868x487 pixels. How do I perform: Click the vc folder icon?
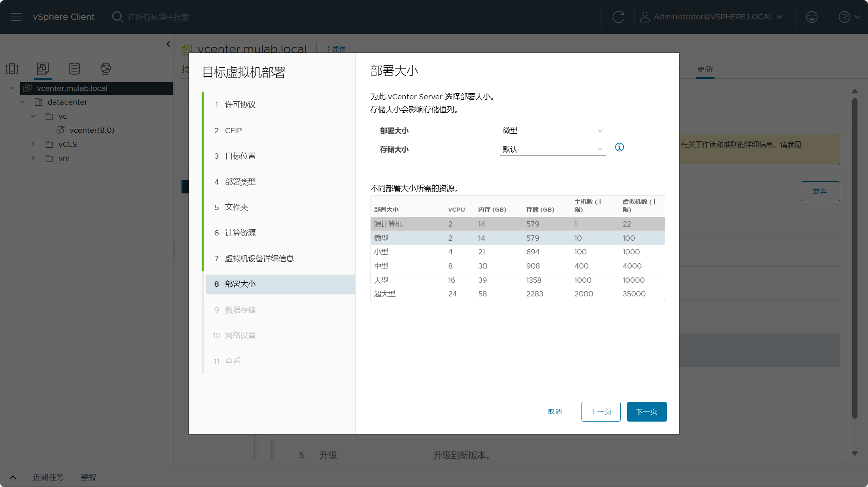click(49, 116)
